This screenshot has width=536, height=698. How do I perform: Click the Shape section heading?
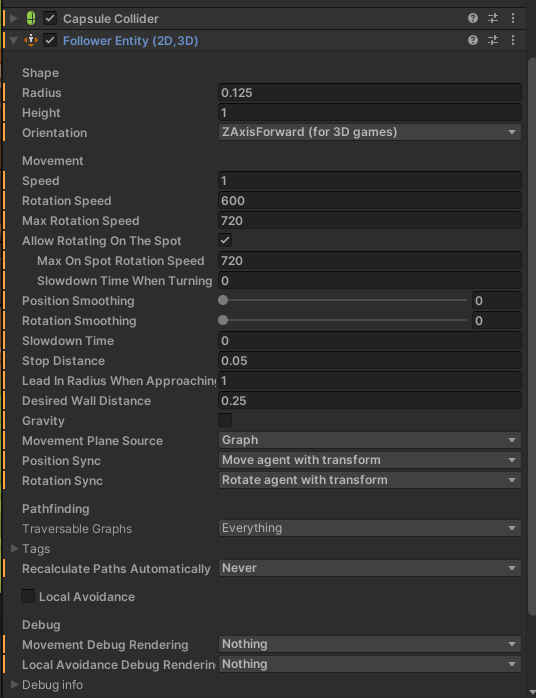click(x=41, y=73)
